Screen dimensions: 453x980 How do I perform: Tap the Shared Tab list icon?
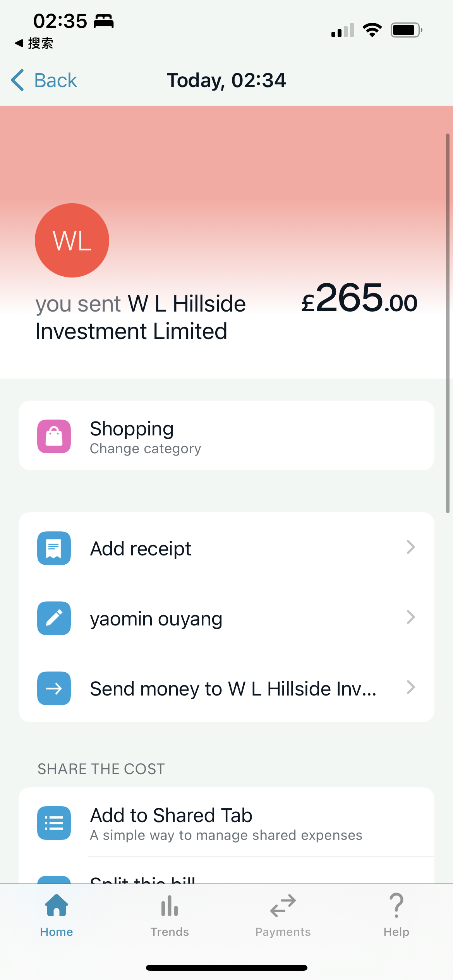point(54,823)
